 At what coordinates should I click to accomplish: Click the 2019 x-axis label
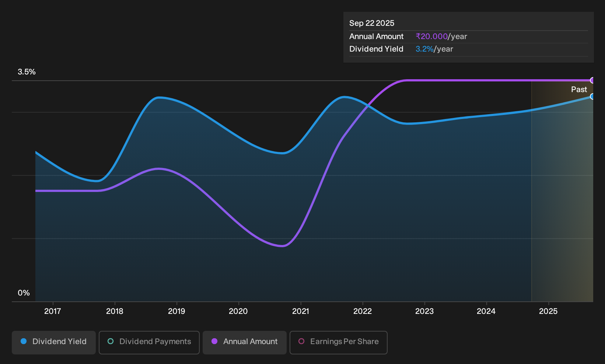click(176, 311)
